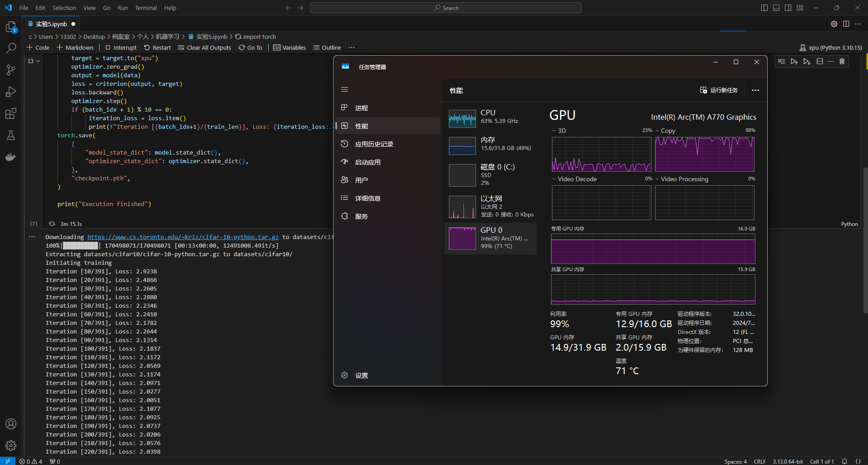Execute cell and all below
Image resolution: width=868 pixels, height=465 pixels.
pos(807,61)
